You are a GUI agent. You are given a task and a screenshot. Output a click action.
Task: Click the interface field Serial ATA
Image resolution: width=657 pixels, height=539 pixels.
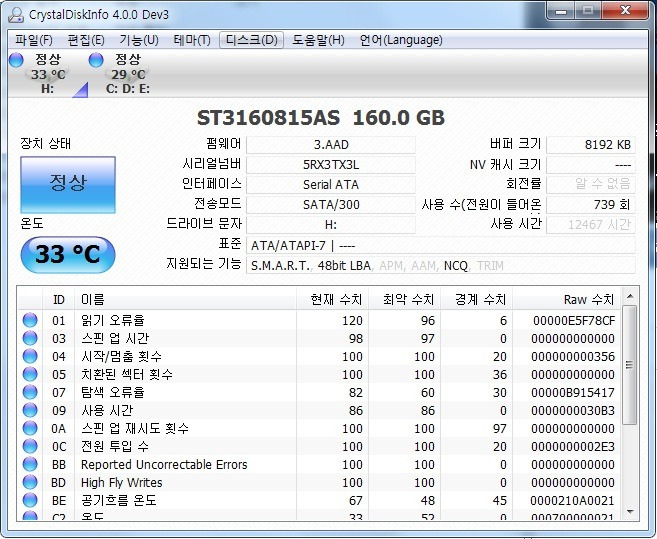(331, 185)
